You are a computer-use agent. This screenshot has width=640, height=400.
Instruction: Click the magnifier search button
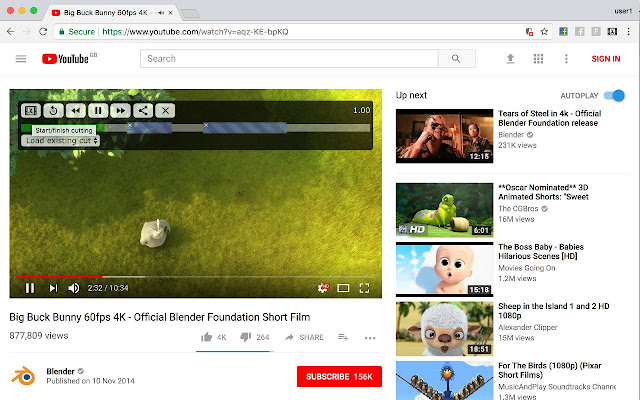tap(456, 59)
